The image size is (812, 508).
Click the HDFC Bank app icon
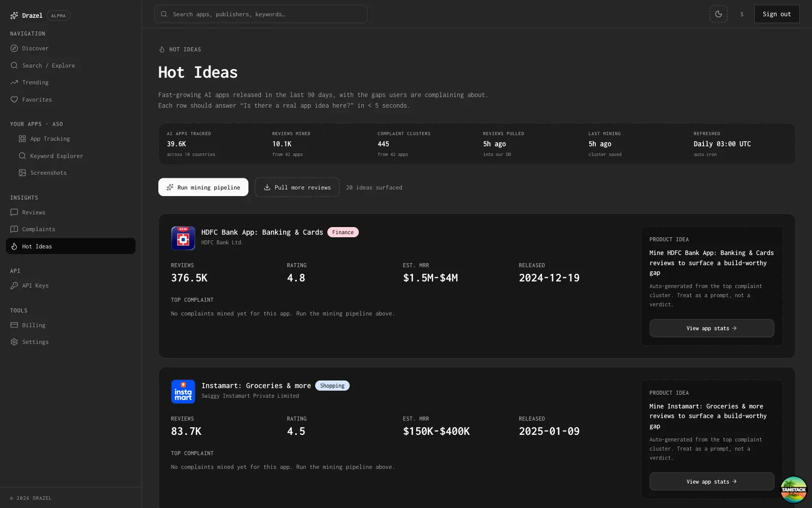pos(183,238)
